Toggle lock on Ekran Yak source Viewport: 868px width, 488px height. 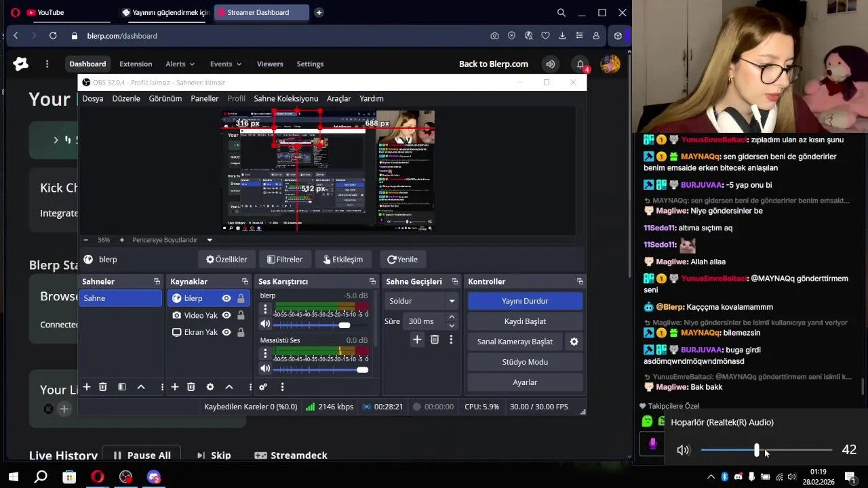pyautogui.click(x=241, y=332)
